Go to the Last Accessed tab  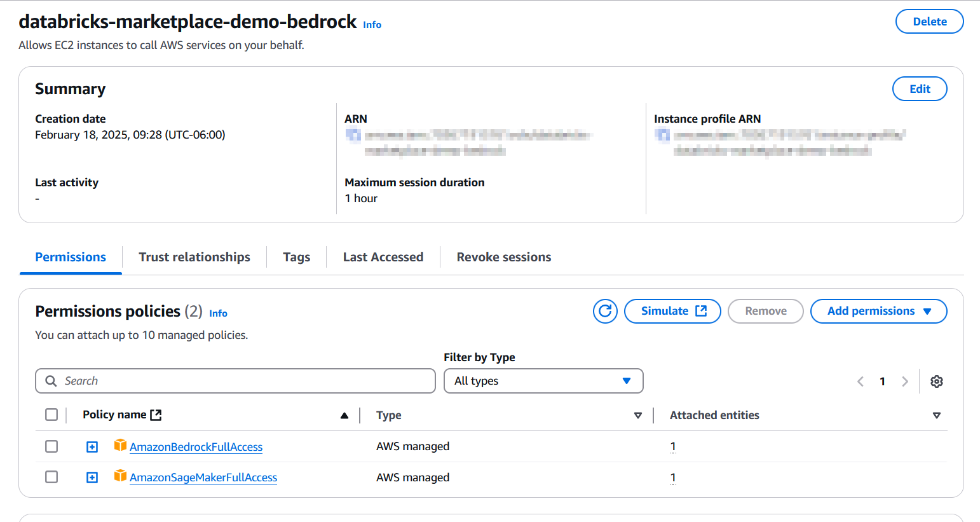point(383,257)
